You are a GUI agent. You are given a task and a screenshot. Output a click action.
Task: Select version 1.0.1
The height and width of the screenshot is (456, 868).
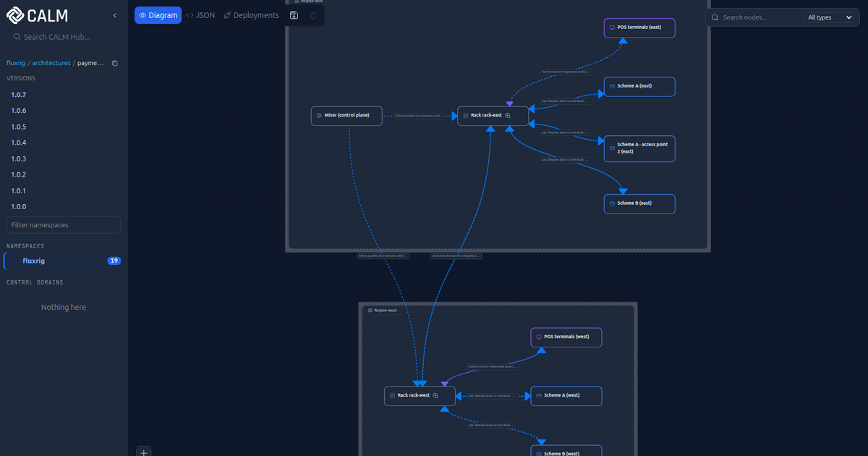[19, 190]
